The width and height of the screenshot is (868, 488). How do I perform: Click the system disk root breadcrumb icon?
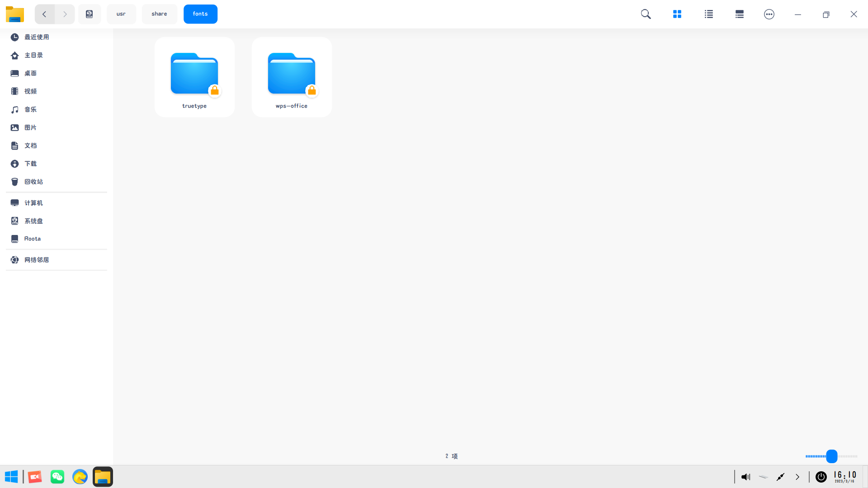(x=90, y=14)
